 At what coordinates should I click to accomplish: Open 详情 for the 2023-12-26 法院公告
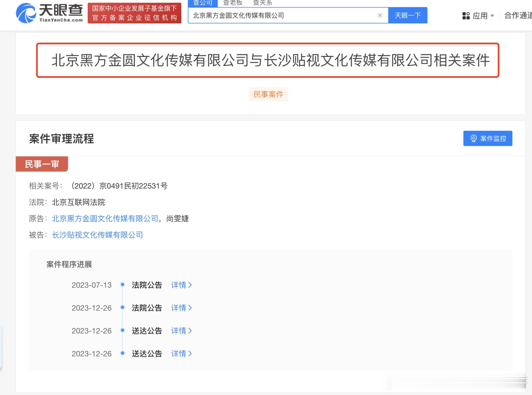click(x=181, y=308)
